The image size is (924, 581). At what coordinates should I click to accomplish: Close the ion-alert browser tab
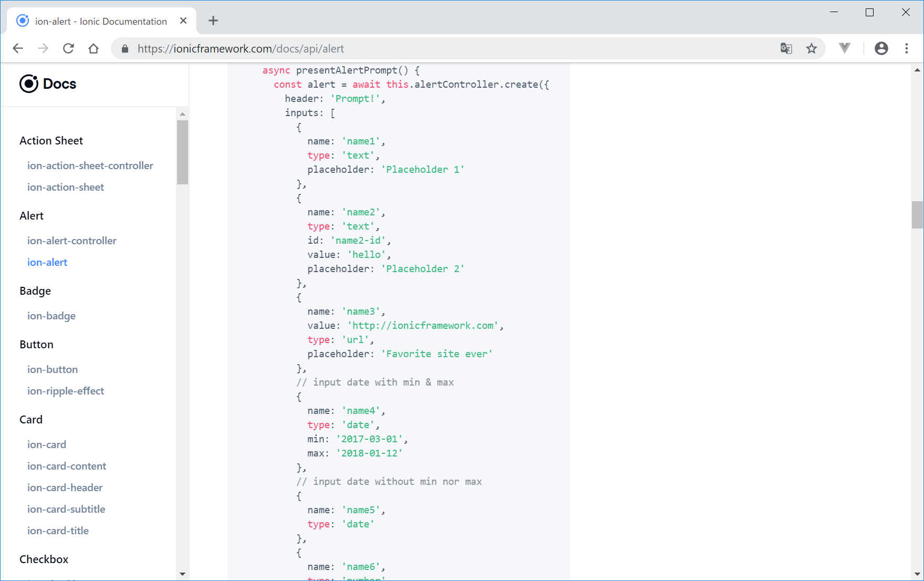pos(183,21)
